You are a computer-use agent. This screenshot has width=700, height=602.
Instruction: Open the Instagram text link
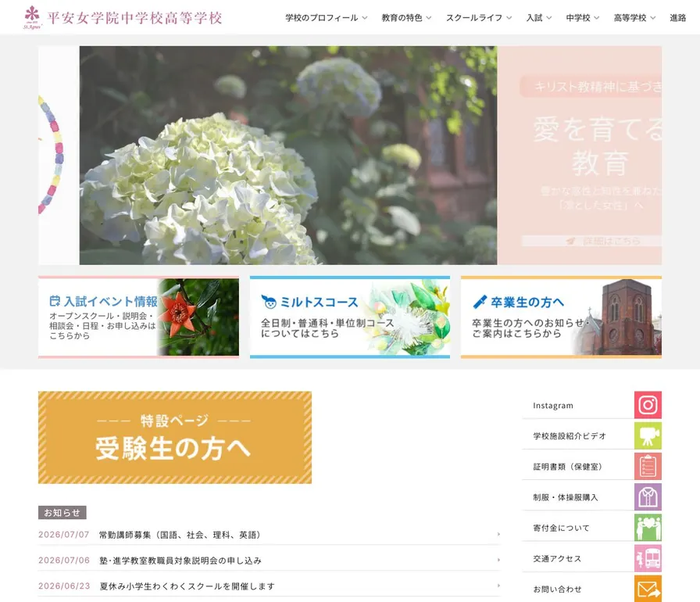[552, 406]
